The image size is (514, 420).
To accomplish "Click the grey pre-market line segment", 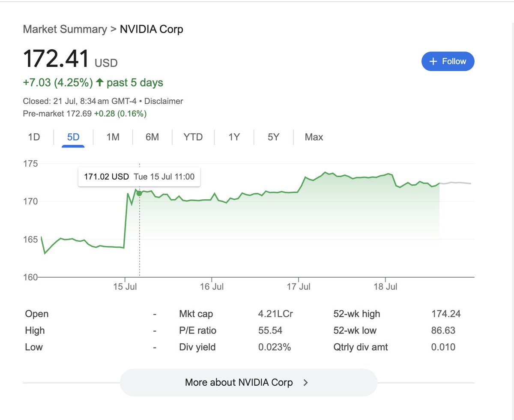I will (456, 183).
